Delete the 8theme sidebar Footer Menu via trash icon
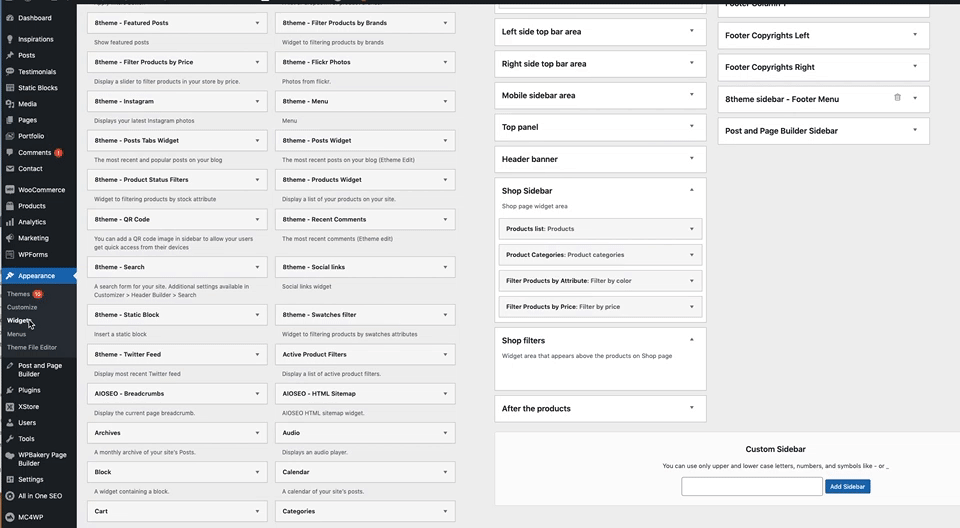 click(897, 97)
